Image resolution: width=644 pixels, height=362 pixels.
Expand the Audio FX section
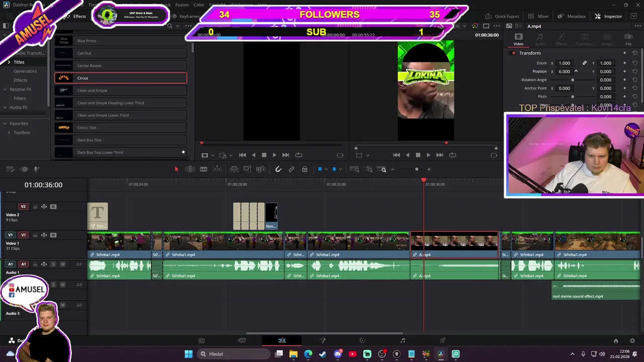pos(5,108)
